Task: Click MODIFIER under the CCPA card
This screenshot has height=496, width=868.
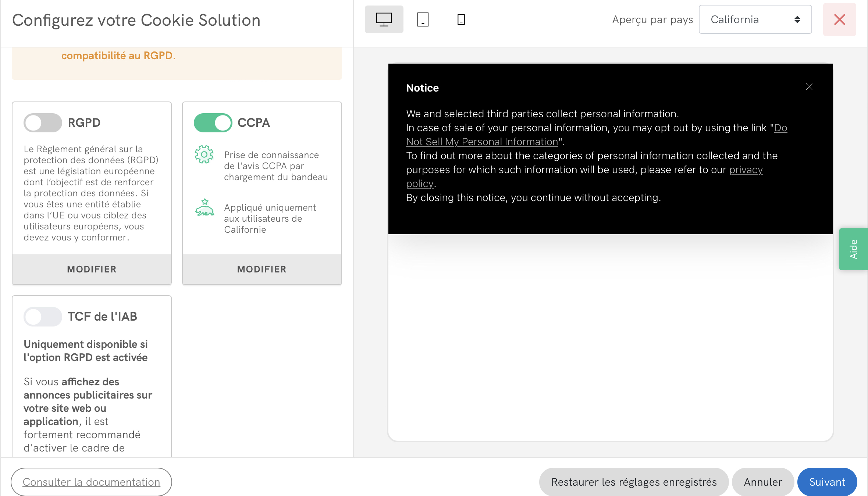Action: pos(262,269)
